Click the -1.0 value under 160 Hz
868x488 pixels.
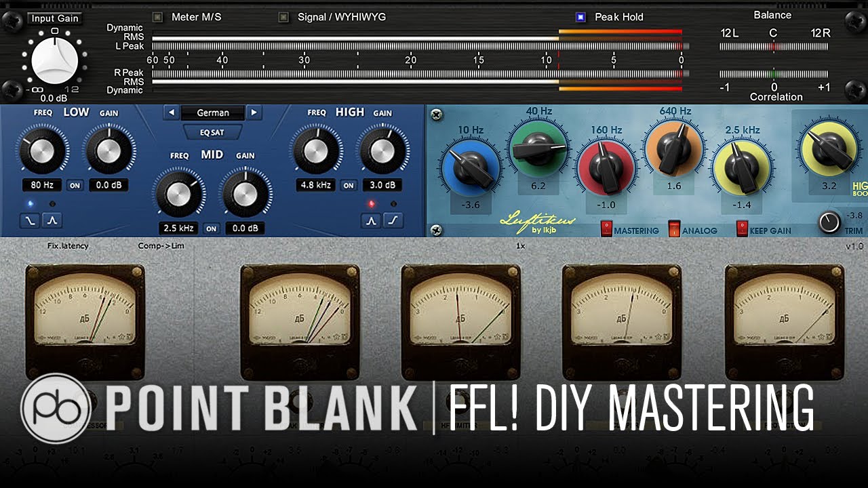[606, 205]
